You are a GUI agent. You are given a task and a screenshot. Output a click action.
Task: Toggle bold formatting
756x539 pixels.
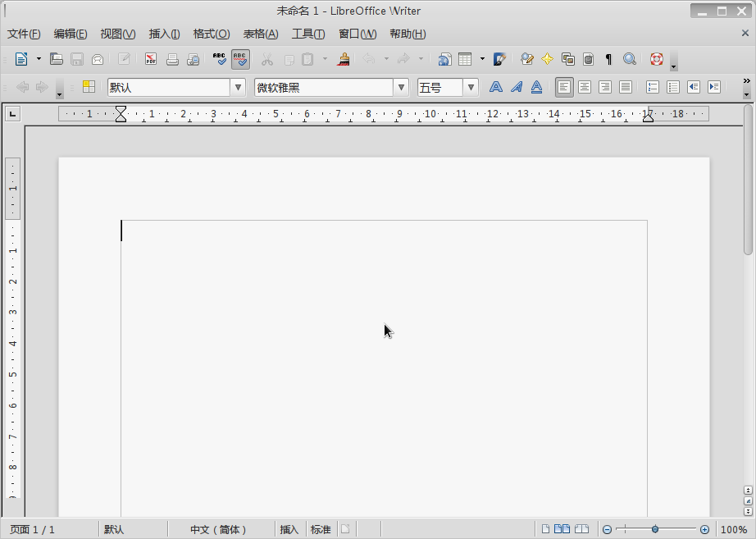pos(495,87)
